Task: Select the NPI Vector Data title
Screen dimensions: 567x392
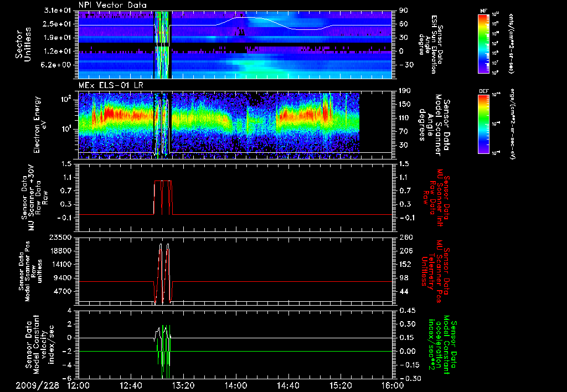Action: (x=113, y=6)
